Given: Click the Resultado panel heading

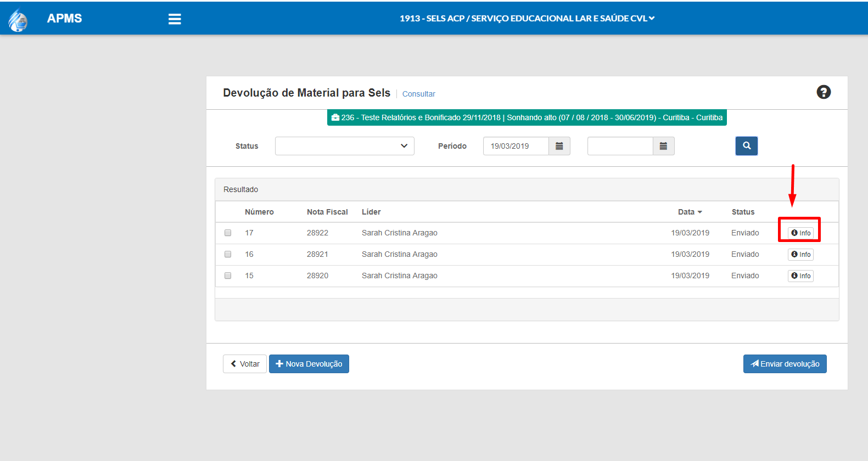Looking at the screenshot, I should [x=240, y=189].
